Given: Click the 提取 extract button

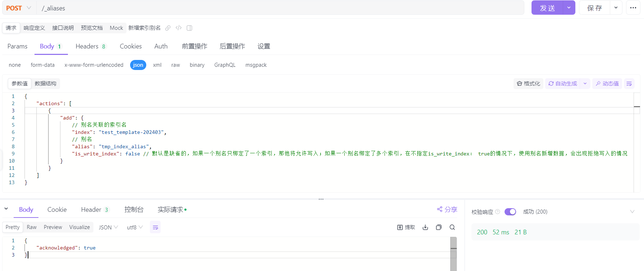Looking at the screenshot, I should 406,227.
